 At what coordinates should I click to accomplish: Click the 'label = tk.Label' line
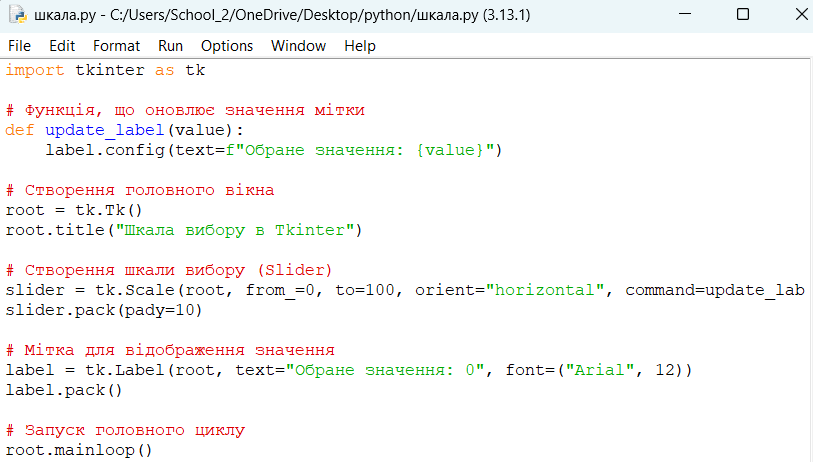pos(348,370)
